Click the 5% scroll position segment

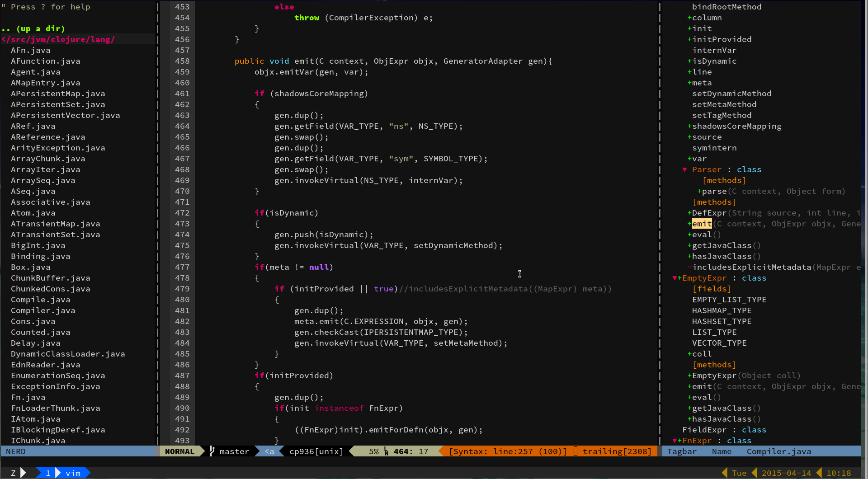[374, 451]
